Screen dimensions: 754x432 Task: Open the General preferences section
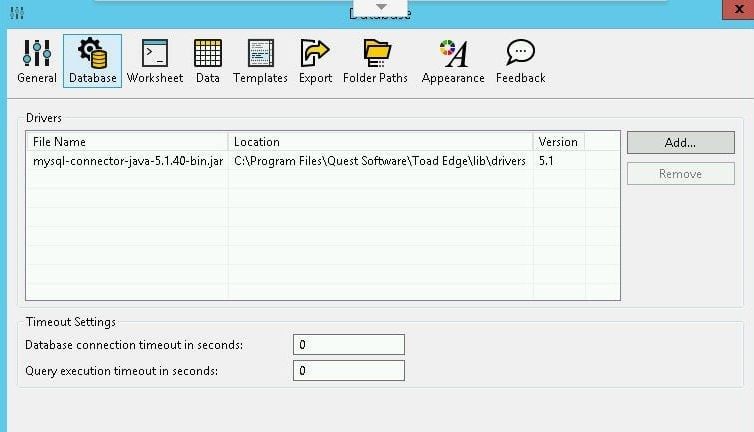click(x=37, y=61)
